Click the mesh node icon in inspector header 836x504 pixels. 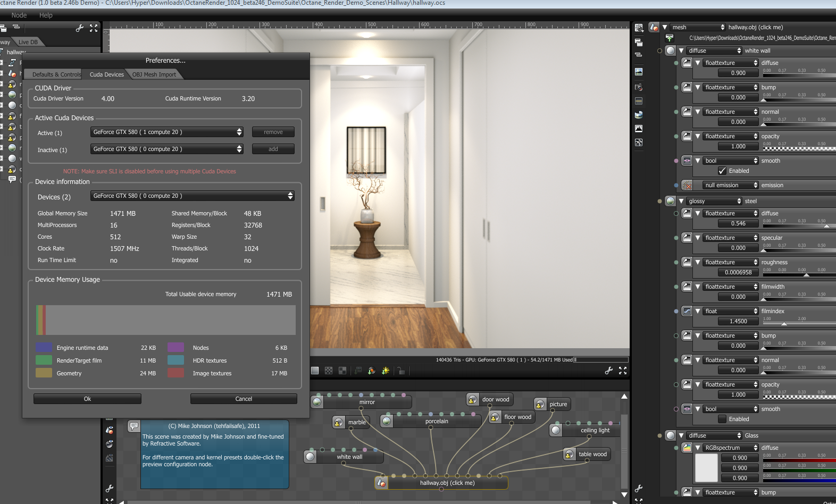[x=654, y=27]
